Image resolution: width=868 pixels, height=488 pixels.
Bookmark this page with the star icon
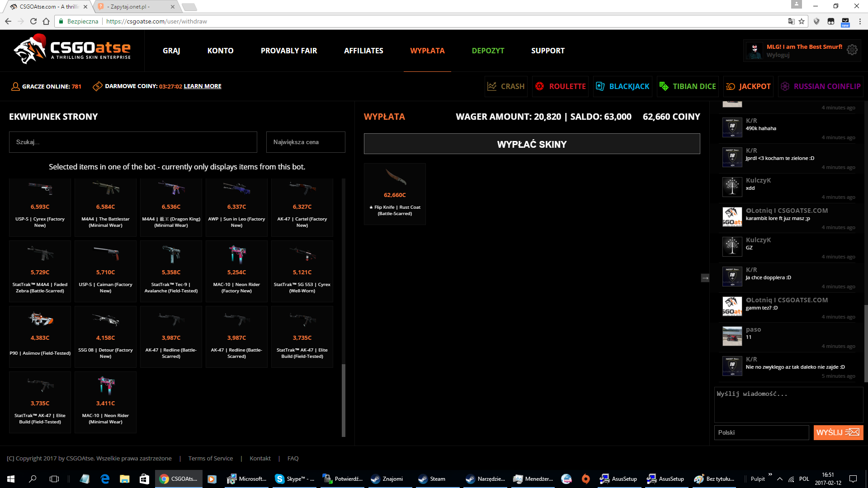[802, 21]
